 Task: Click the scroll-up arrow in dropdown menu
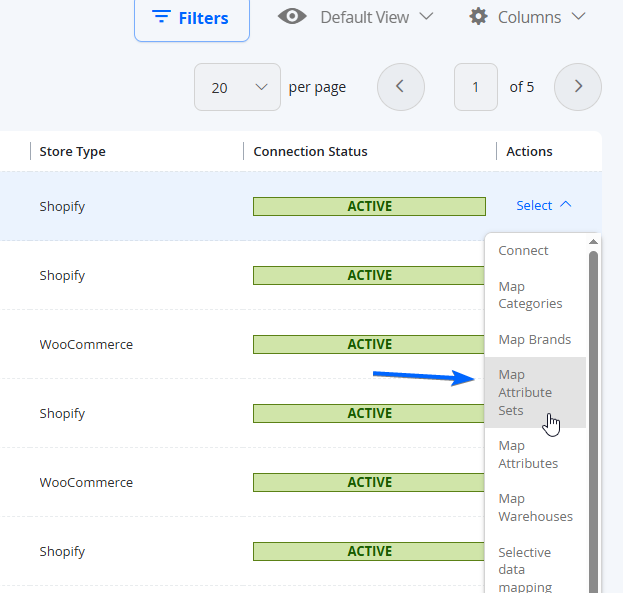point(593,242)
